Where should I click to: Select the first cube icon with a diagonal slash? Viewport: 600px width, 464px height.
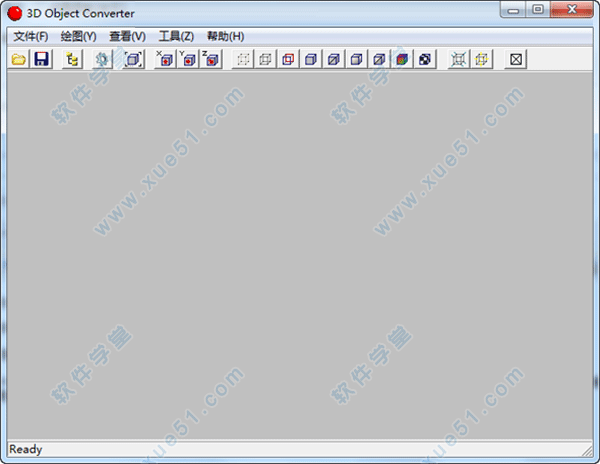(334, 59)
